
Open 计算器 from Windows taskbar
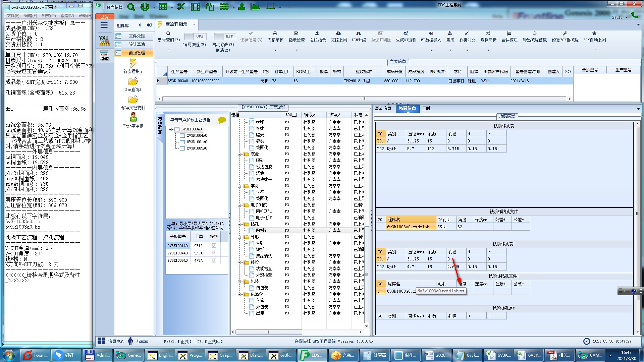(375, 355)
